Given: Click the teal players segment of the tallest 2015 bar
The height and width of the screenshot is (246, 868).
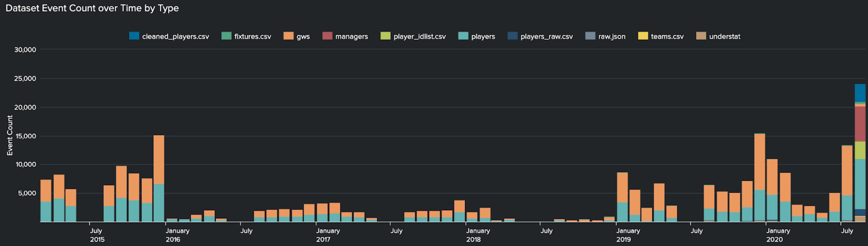Looking at the screenshot, I should [159, 203].
